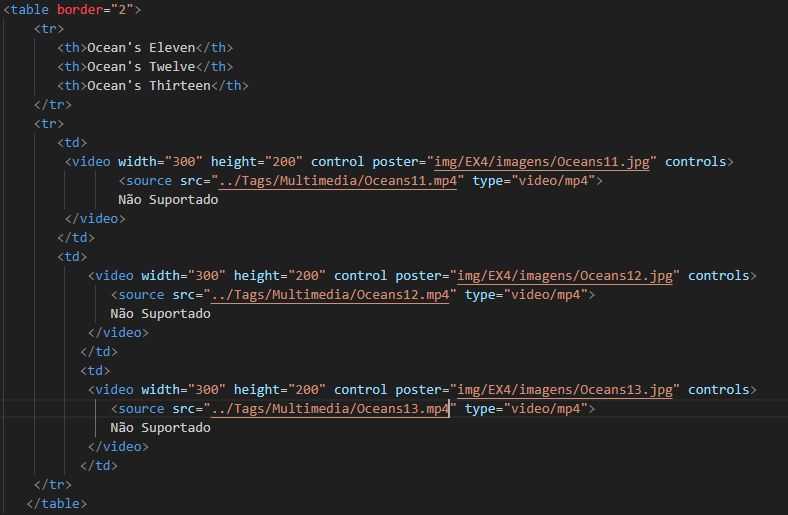This screenshot has width=788, height=515.
Task: Click the "Ocean's Thirteen" header text
Action: pos(148,85)
